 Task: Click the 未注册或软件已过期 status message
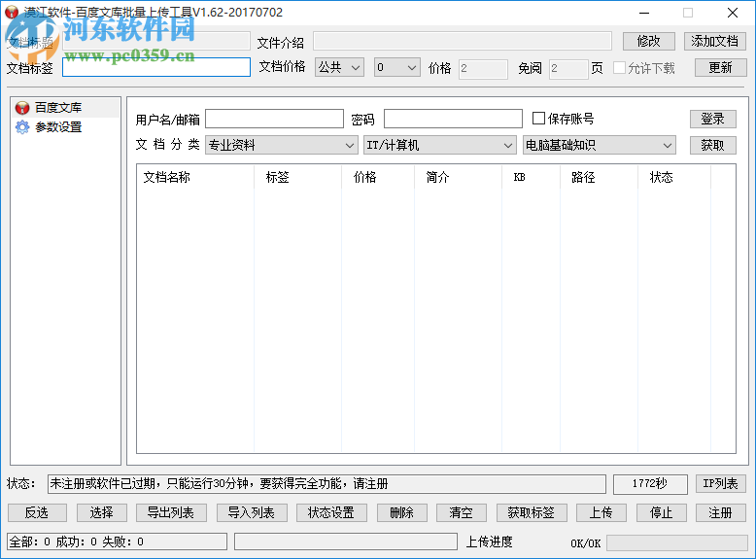click(326, 484)
